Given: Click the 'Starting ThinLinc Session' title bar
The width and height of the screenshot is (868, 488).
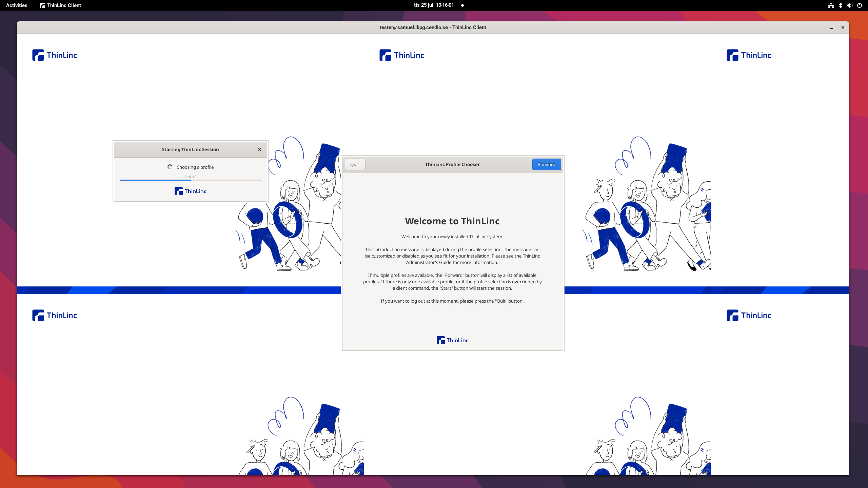Looking at the screenshot, I should (190, 149).
